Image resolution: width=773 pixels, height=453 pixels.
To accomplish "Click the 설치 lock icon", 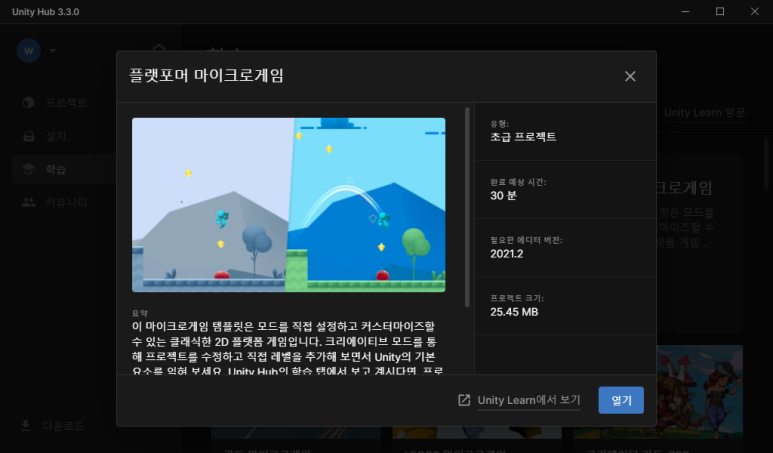I will 29,136.
